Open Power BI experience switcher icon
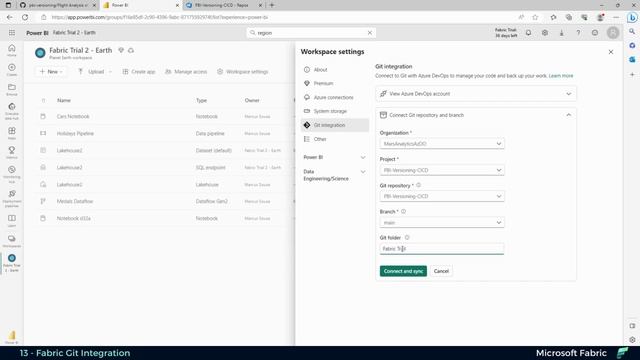Screen dimensions: 640x360 (x=11, y=337)
